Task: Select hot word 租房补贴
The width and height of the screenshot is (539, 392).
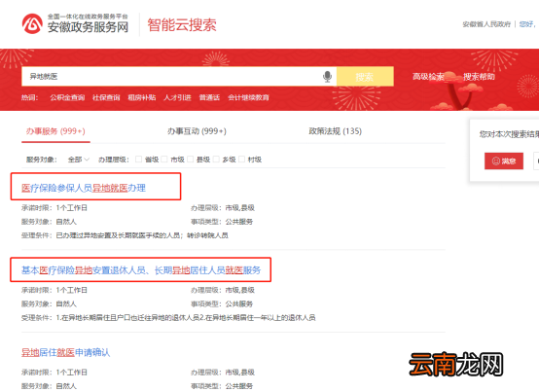Action: click(x=142, y=97)
